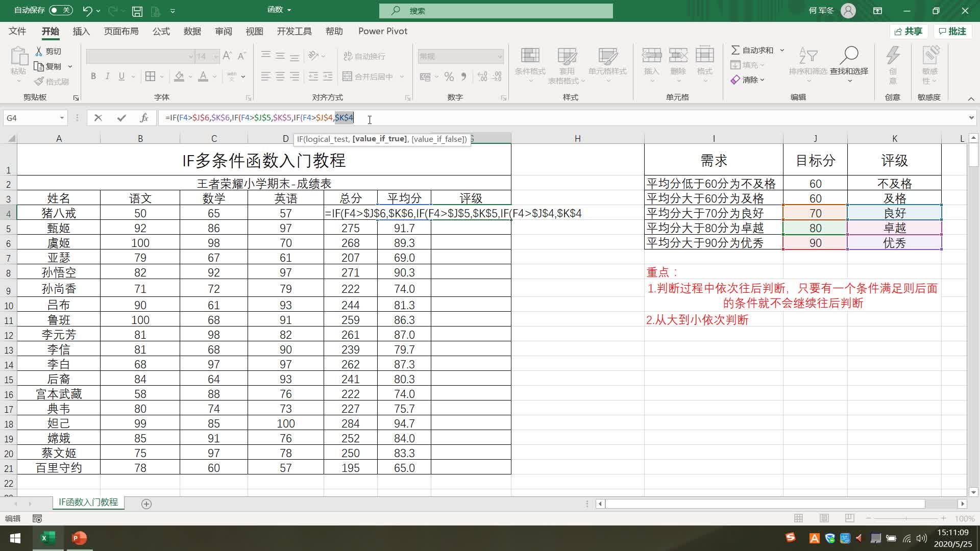Click the search box in title bar
980x551 pixels.
pos(496,11)
